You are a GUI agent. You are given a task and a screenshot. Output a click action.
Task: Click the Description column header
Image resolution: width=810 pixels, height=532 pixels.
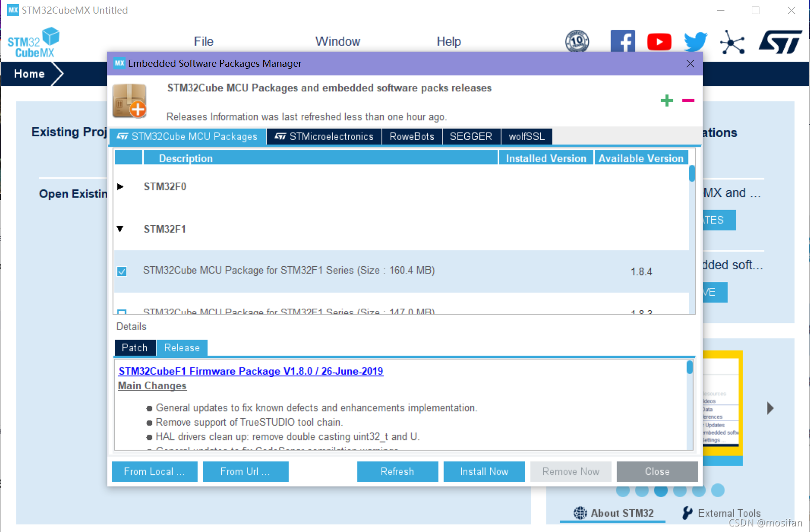coord(320,158)
